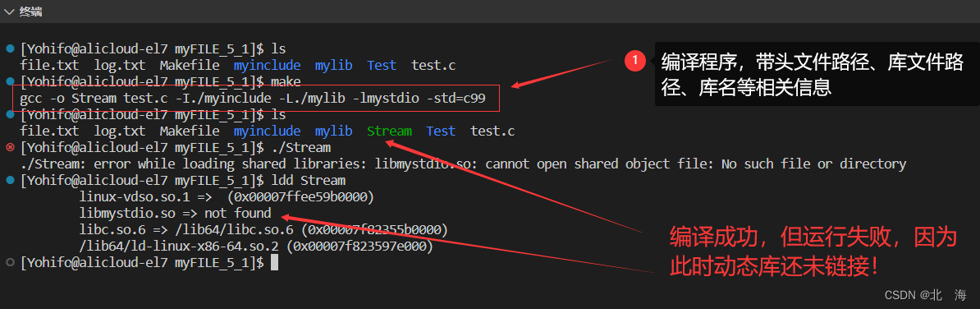Collapse the 终端 panel chevron
The height and width of the screenshot is (309, 980).
[x=9, y=11]
